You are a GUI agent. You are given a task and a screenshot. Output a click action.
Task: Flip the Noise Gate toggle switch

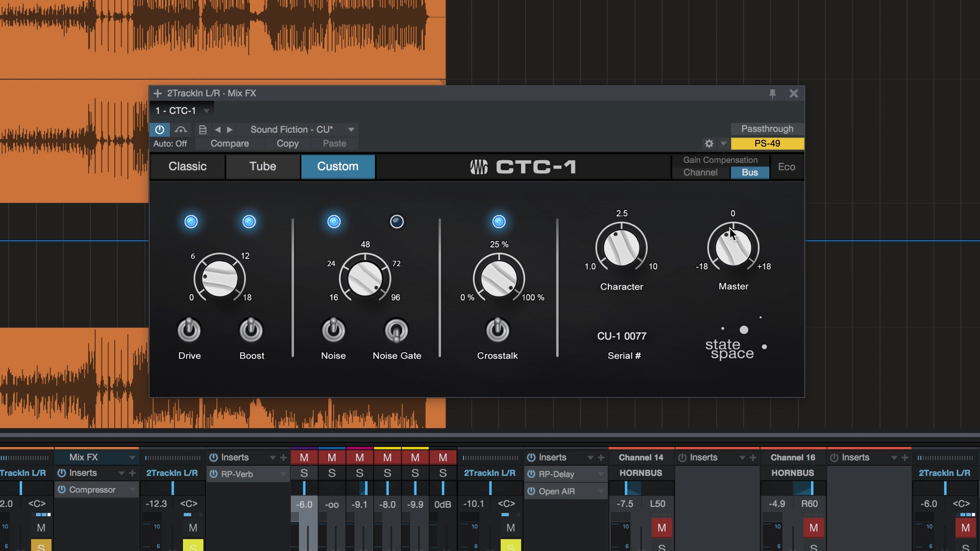click(x=397, y=331)
